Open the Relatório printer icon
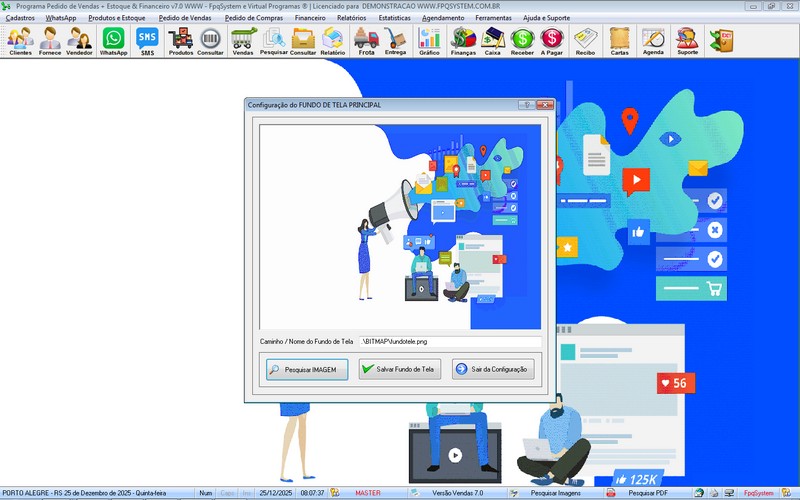This screenshot has width=800, height=500. 333,41
